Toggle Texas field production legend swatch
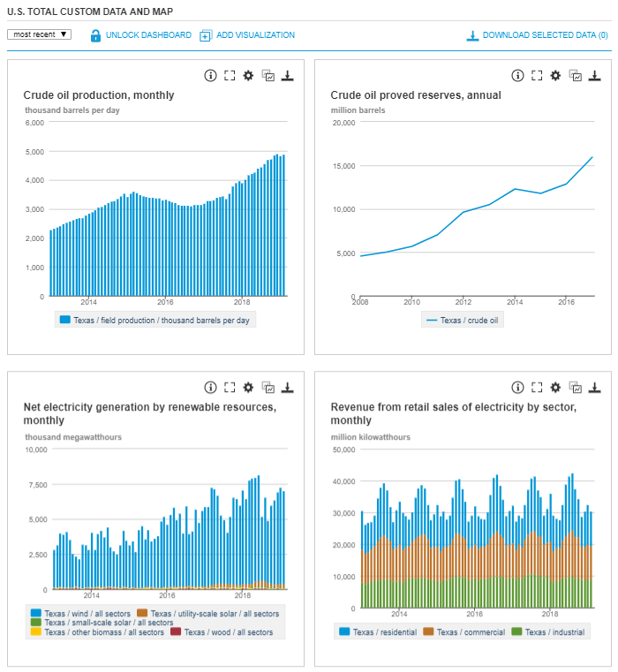 (x=65, y=320)
